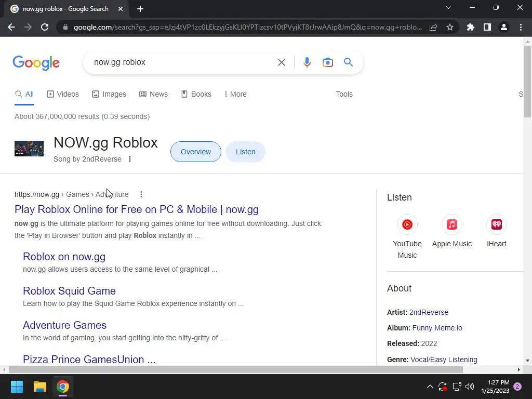Expand the More search filters
This screenshot has width=532, height=399.
235,95
